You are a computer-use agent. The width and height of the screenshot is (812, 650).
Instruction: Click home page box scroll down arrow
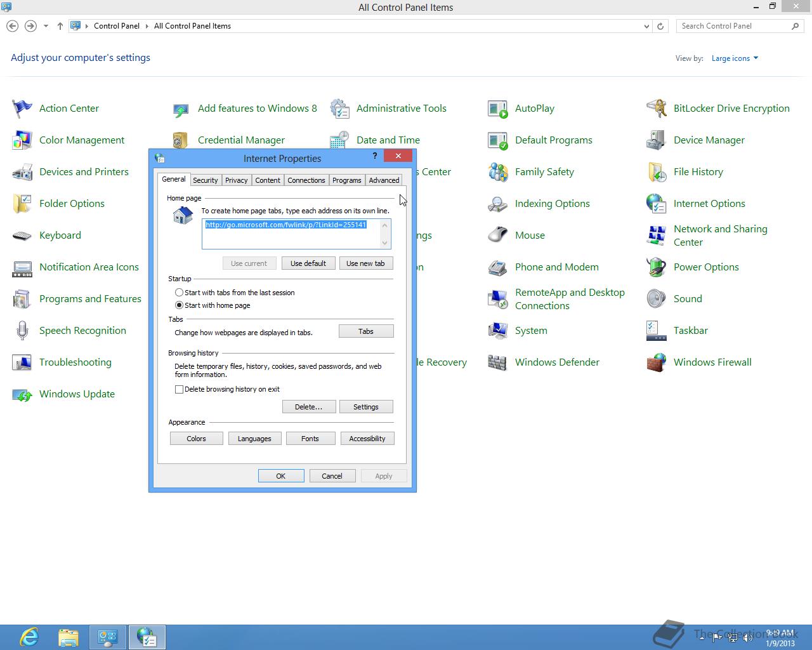(384, 242)
